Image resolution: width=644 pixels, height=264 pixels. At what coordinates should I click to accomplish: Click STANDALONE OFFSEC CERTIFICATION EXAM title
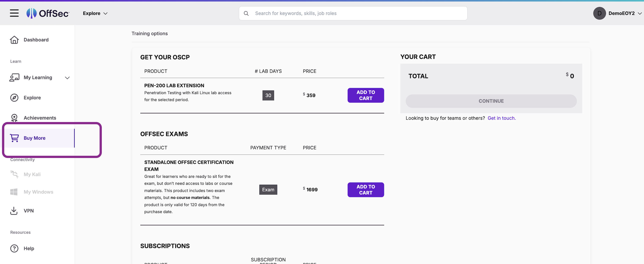pos(189,166)
